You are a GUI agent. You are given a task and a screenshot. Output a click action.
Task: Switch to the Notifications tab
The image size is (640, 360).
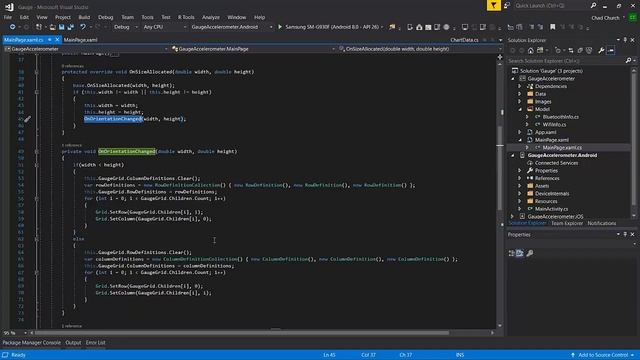pyautogui.click(x=602, y=223)
